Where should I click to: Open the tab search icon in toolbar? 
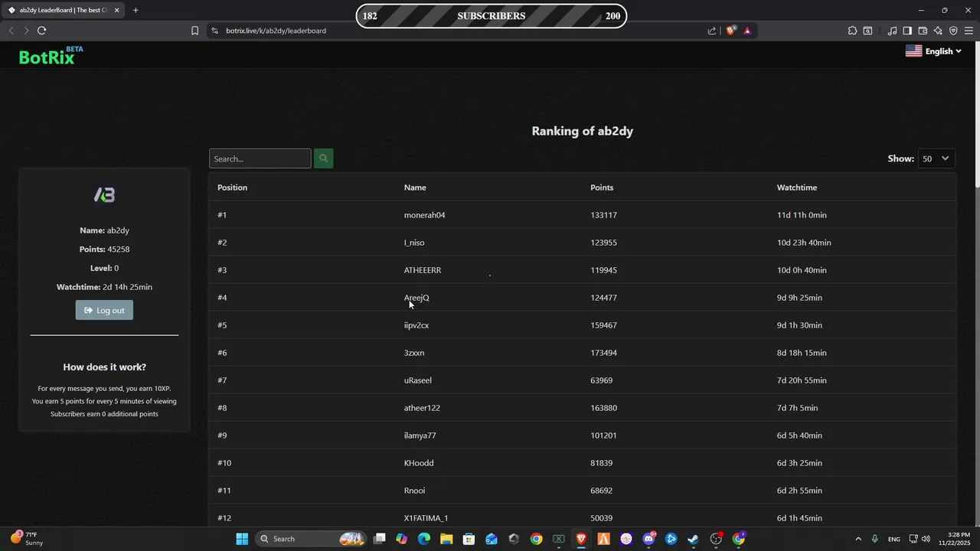867,31
